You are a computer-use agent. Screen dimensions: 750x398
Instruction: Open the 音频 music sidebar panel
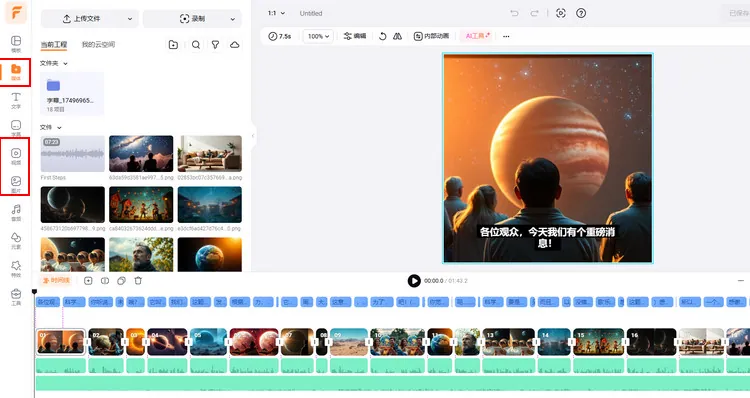(16, 213)
